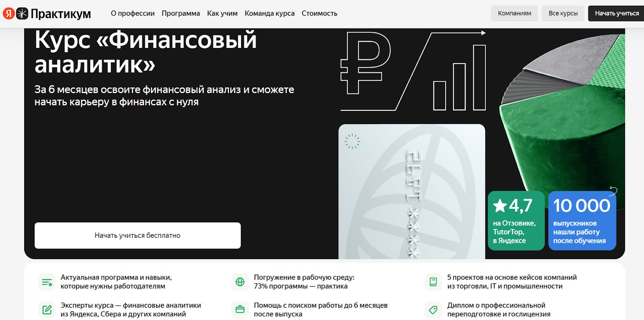Click the "Практикум" wordmark link
The width and height of the screenshot is (644, 320).
(61, 14)
